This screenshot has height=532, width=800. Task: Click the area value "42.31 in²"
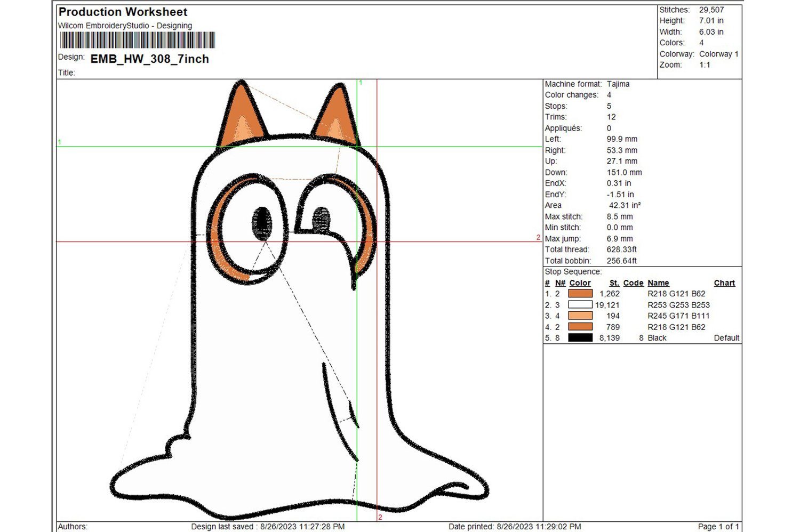click(x=625, y=205)
